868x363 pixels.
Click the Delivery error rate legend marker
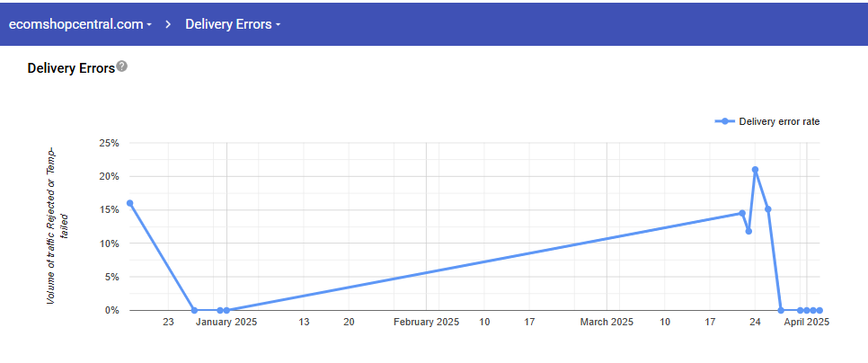point(724,121)
